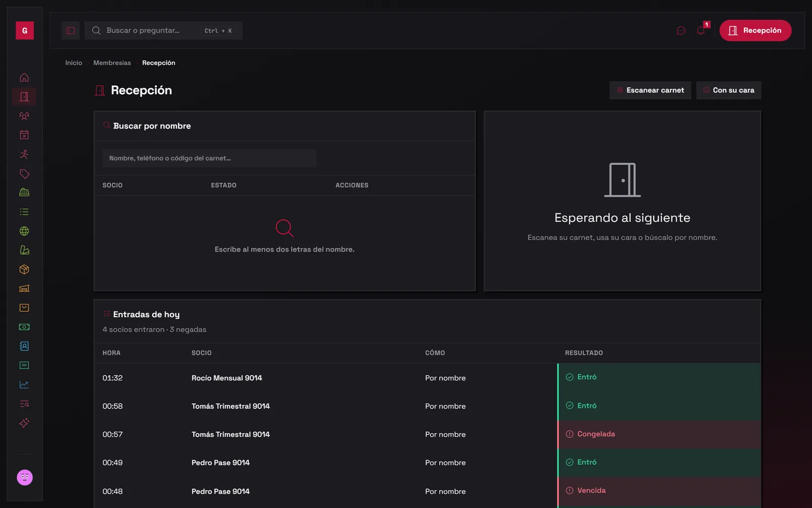812x508 pixels.
Task: Open the receipt sidebar icon
Action: pyautogui.click(x=24, y=365)
